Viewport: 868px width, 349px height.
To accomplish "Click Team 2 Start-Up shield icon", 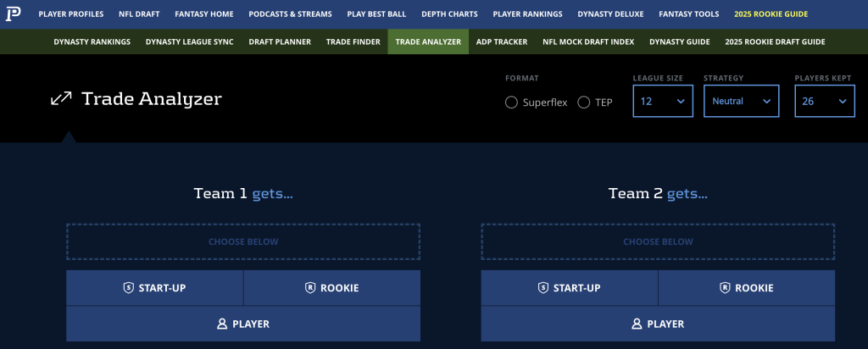I will [542, 288].
